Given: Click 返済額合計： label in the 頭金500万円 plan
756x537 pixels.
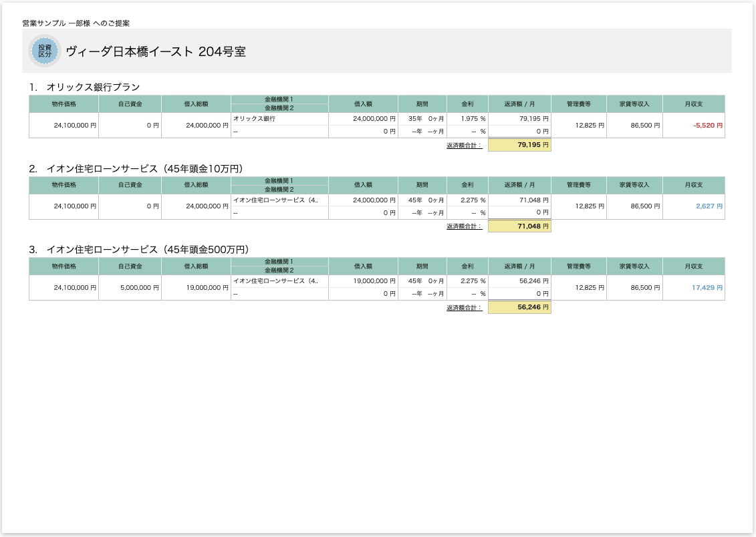Looking at the screenshot, I should click(x=465, y=308).
